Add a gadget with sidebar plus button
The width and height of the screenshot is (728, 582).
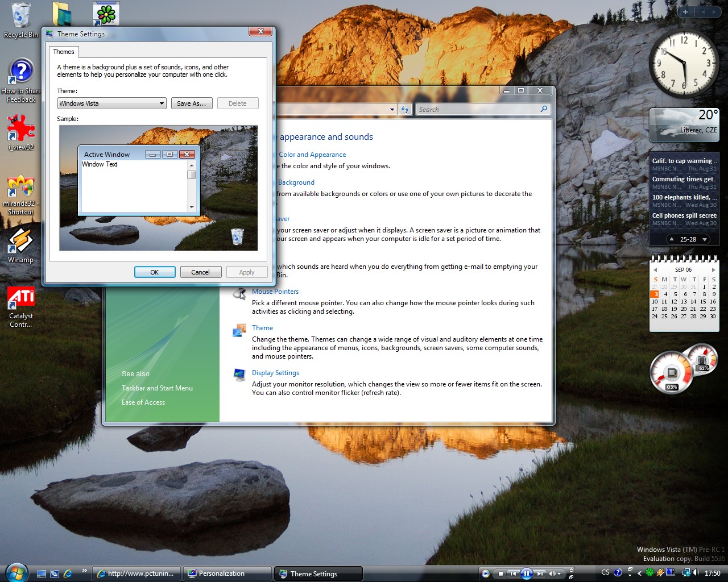pyautogui.click(x=685, y=12)
